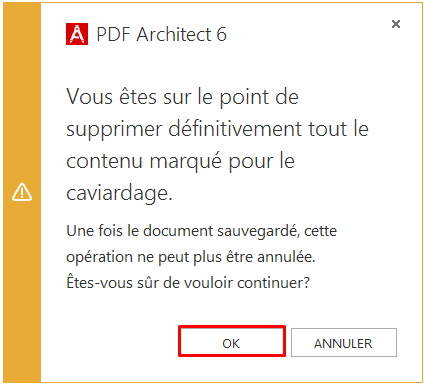Click 'Une fois le document sauvegardé, cette'
Viewport: 424px width, 386px height.
tap(202, 231)
